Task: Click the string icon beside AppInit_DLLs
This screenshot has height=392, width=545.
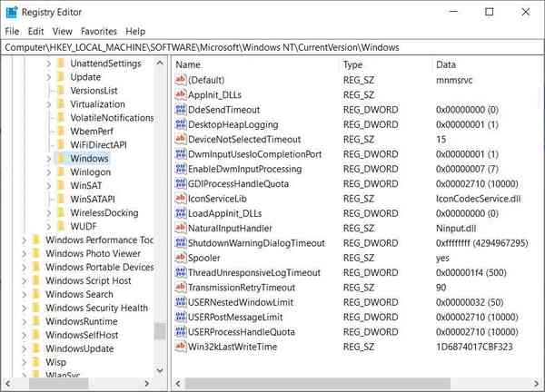Action: pyautogui.click(x=181, y=94)
